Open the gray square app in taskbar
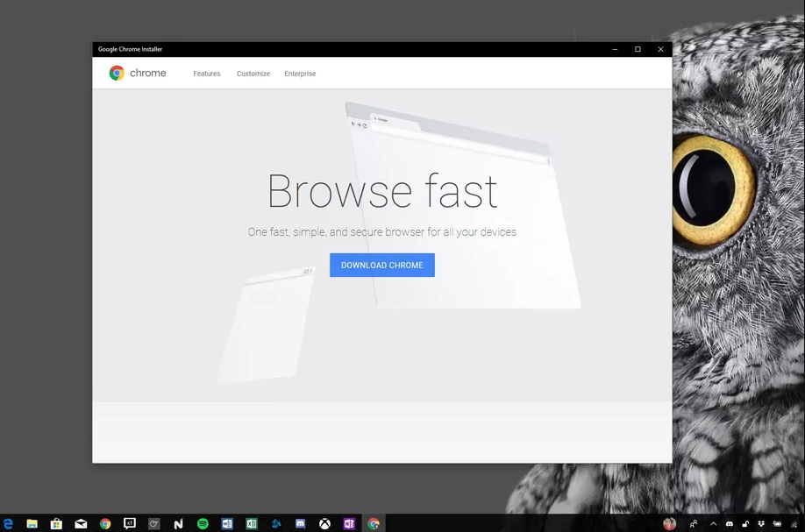 click(x=154, y=524)
